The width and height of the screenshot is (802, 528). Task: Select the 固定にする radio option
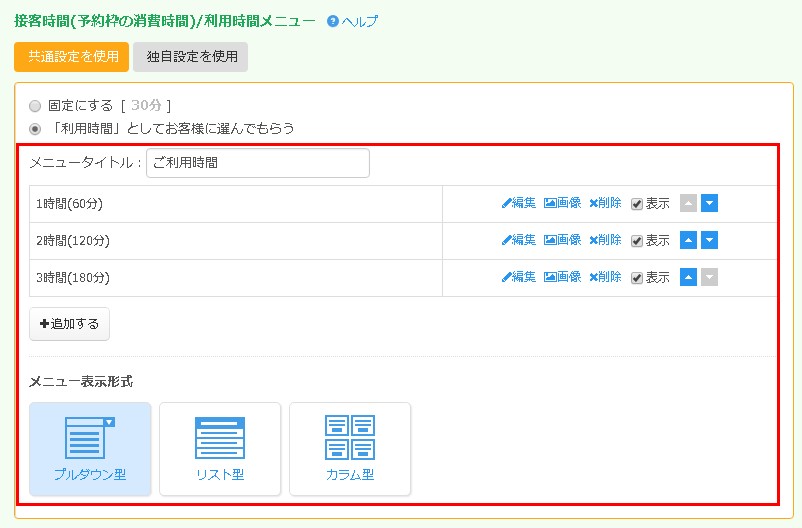click(x=35, y=106)
